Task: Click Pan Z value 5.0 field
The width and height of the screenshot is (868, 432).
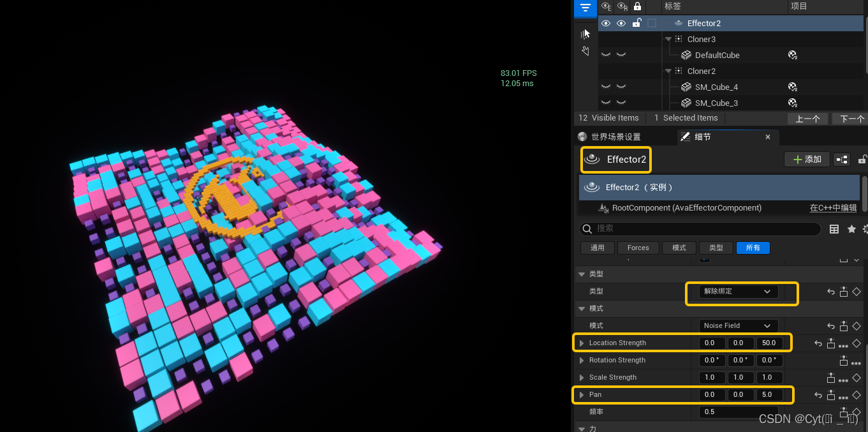Action: click(769, 395)
